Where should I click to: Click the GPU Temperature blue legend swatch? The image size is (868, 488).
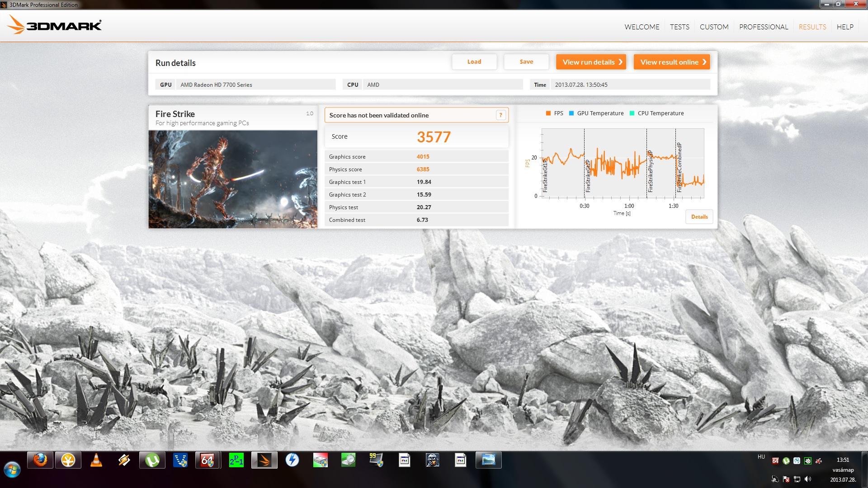point(571,113)
